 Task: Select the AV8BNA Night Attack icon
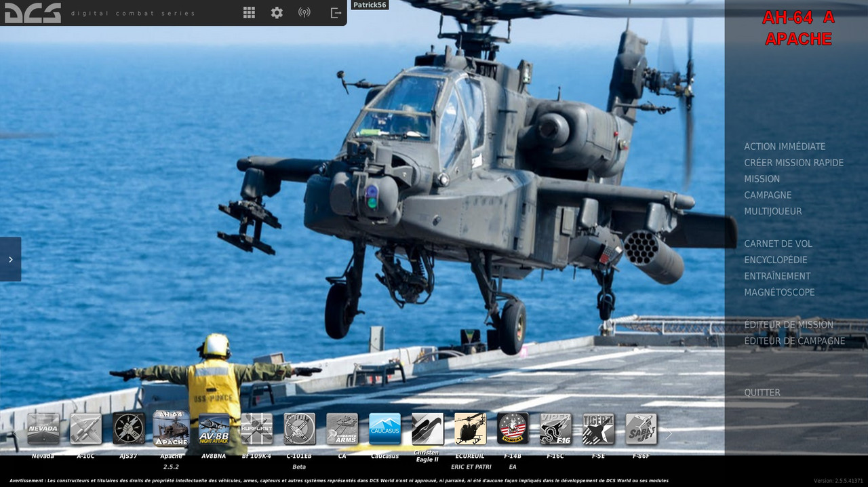(x=214, y=429)
